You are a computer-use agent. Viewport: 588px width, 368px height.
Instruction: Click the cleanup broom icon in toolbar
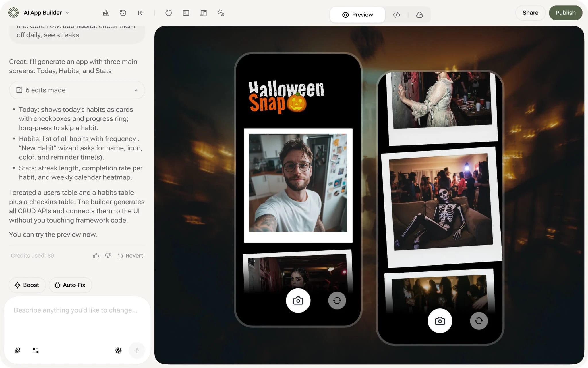[106, 13]
